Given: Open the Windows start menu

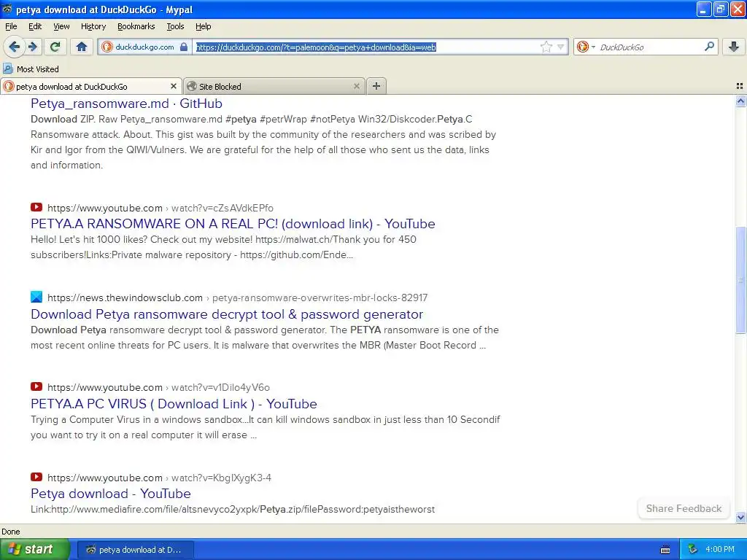Looking at the screenshot, I should click(34, 549).
